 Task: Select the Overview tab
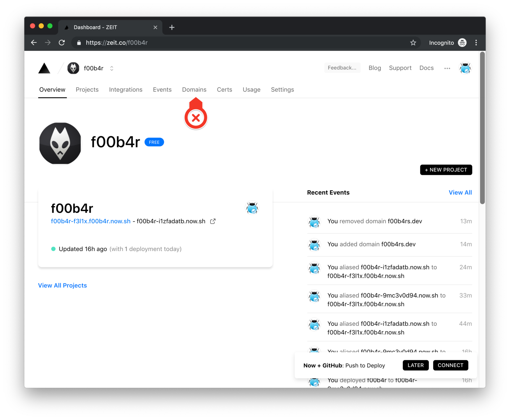click(x=52, y=90)
